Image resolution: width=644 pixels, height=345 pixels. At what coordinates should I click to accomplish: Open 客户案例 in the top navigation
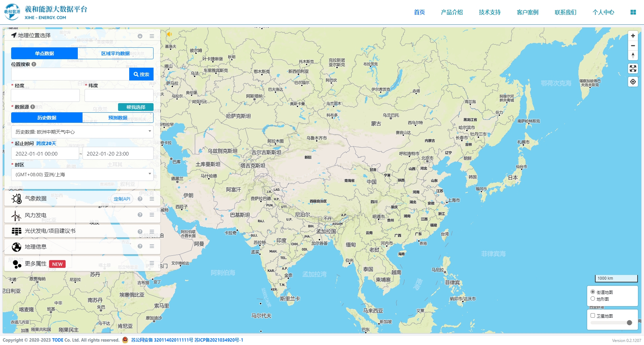click(528, 12)
